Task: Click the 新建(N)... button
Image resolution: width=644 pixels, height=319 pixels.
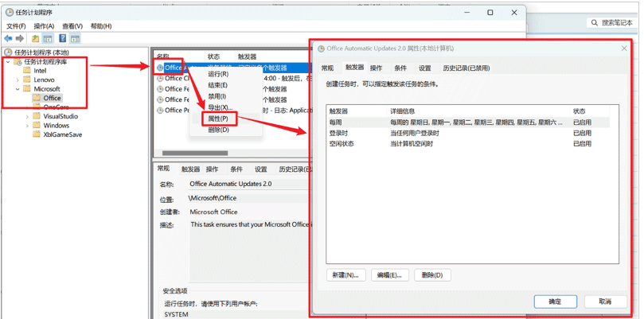Action: click(345, 275)
